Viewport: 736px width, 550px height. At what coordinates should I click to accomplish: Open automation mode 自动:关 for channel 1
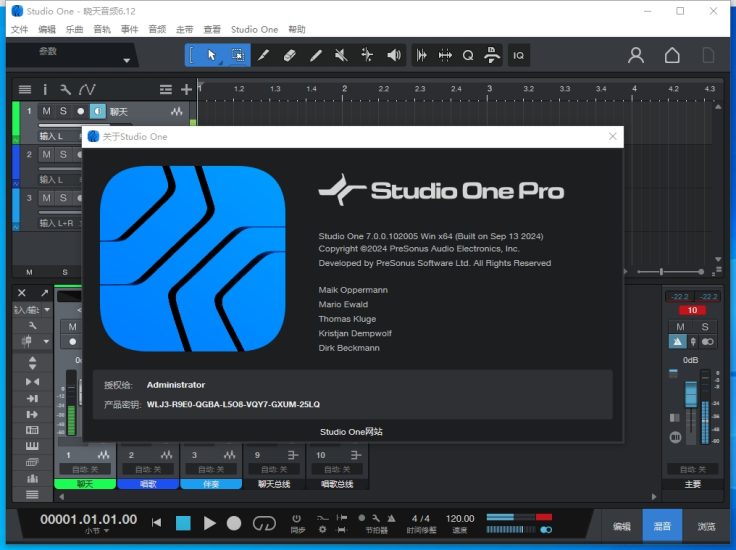coord(85,469)
